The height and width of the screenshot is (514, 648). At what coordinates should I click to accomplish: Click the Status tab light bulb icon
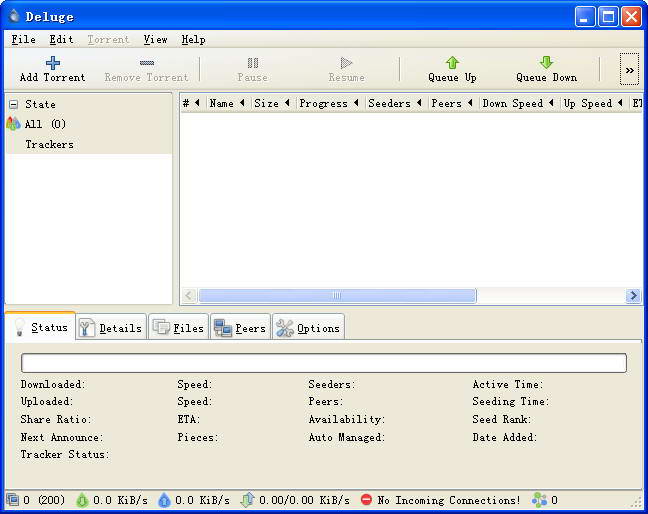click(x=19, y=327)
